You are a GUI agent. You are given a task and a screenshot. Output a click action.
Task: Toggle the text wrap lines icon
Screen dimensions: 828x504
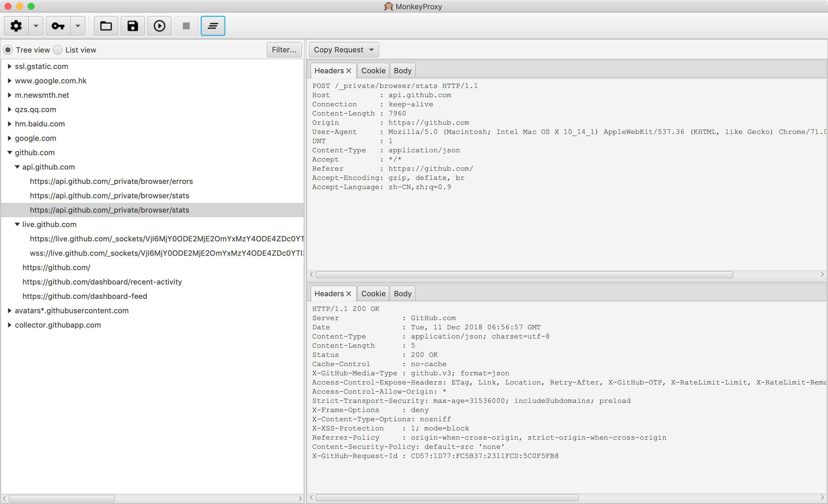(213, 26)
